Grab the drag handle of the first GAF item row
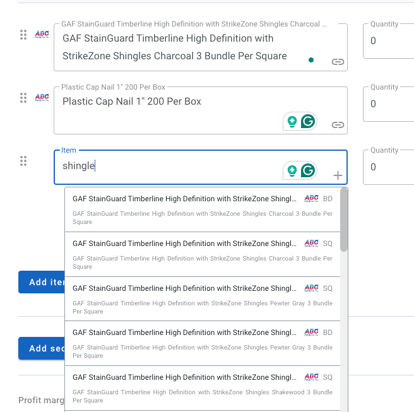Image resolution: width=414 pixels, height=412 pixels. 23,35
